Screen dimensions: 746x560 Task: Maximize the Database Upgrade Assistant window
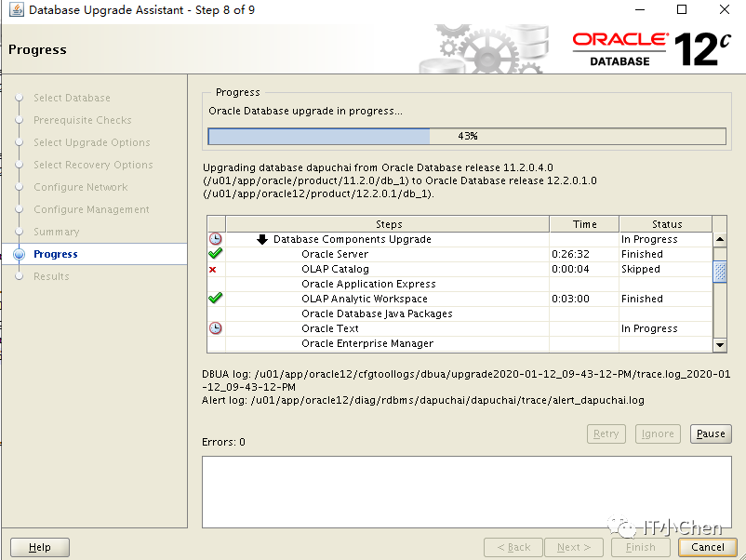(682, 9)
